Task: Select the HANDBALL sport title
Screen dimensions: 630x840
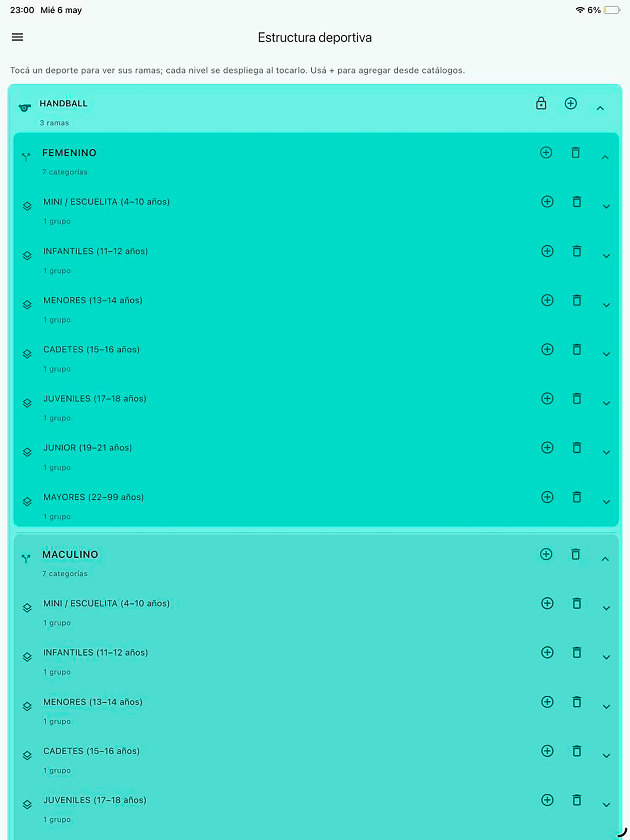Action: click(63, 103)
